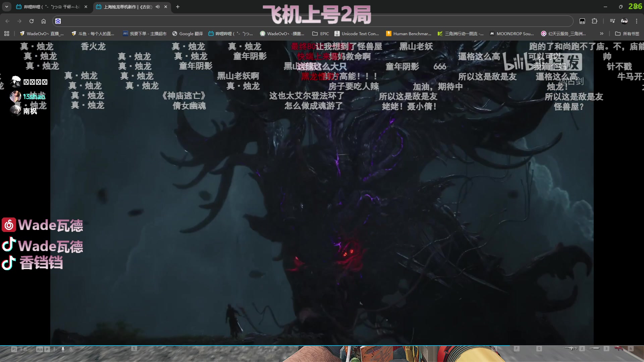Select the 上海烛龙单机新作 tab

131,7
